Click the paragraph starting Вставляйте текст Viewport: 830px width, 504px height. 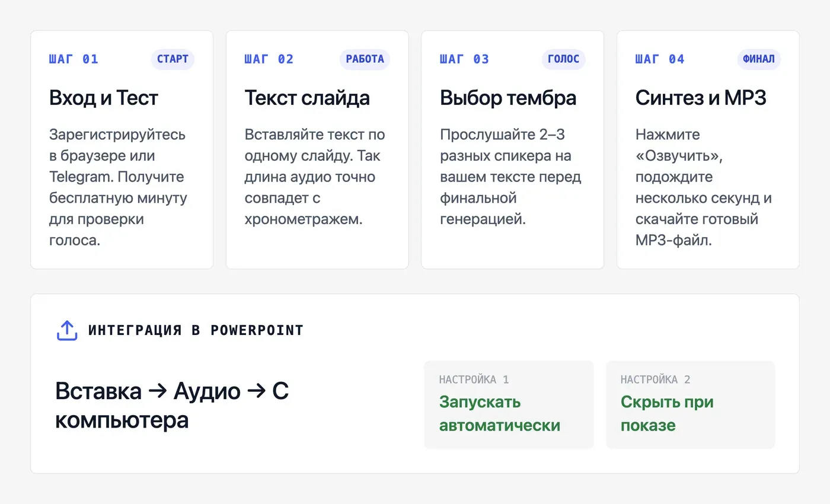coord(315,177)
